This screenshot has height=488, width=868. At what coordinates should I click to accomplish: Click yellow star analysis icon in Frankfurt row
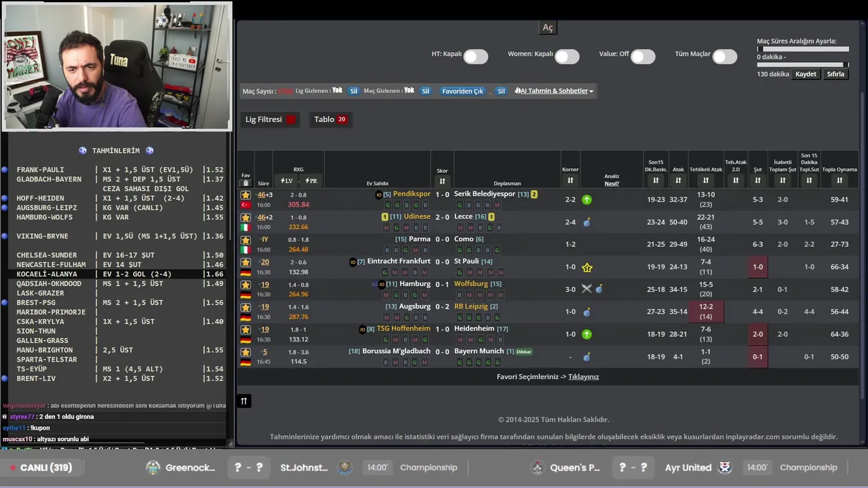coord(587,267)
